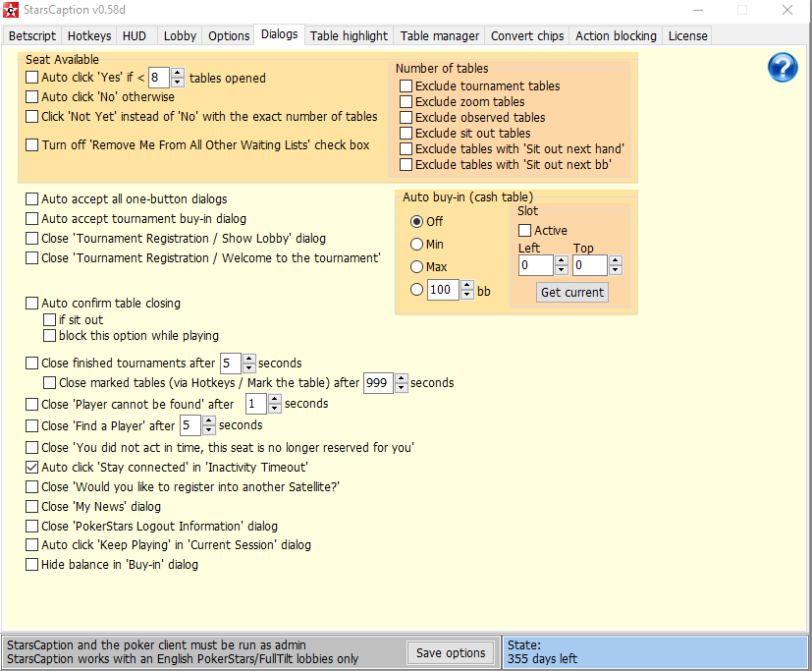Viewport: 812px width, 671px height.
Task: Open the Hotkeys tab
Action: click(89, 35)
